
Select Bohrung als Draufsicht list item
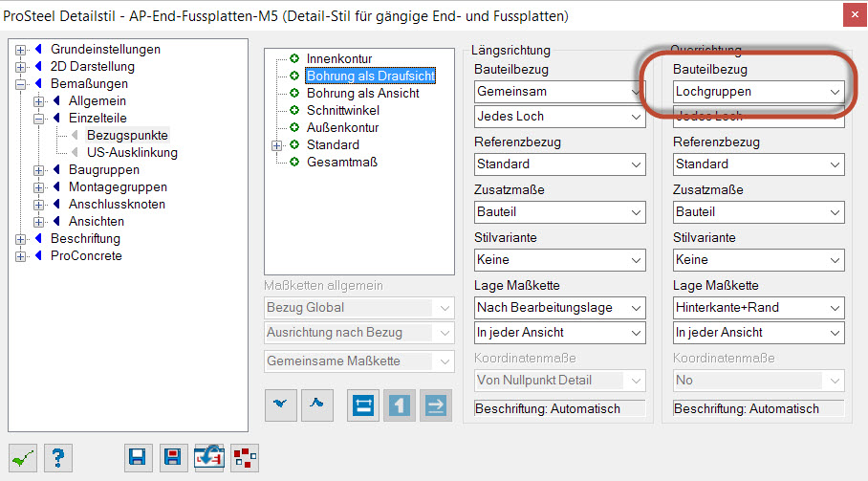point(370,76)
